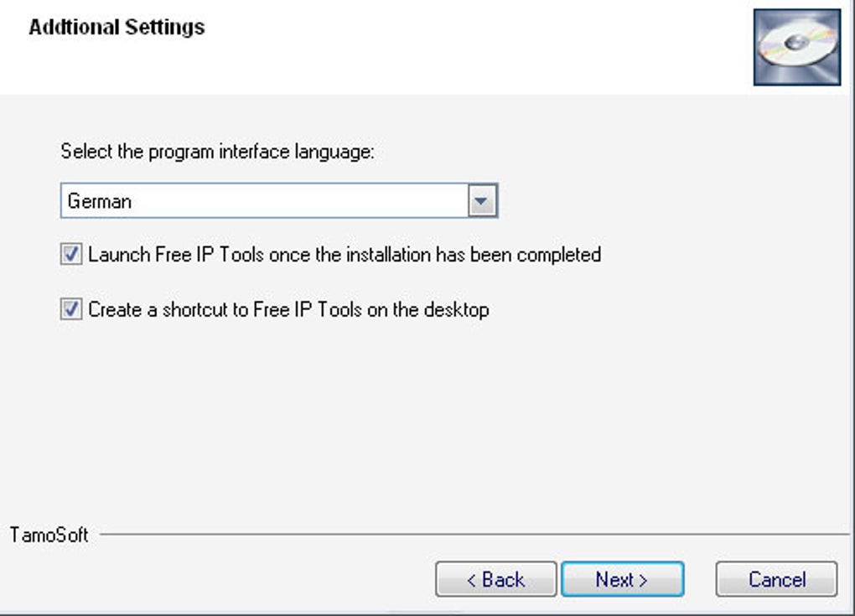The image size is (855, 616).
Task: Disable the desktop shortcut checkbox
Action: coord(71,310)
